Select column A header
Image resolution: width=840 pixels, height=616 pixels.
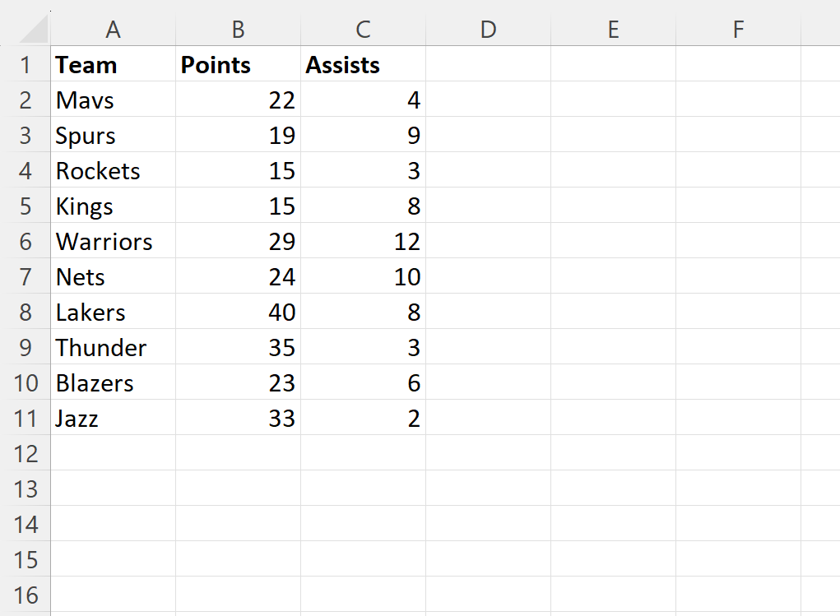[x=113, y=30]
